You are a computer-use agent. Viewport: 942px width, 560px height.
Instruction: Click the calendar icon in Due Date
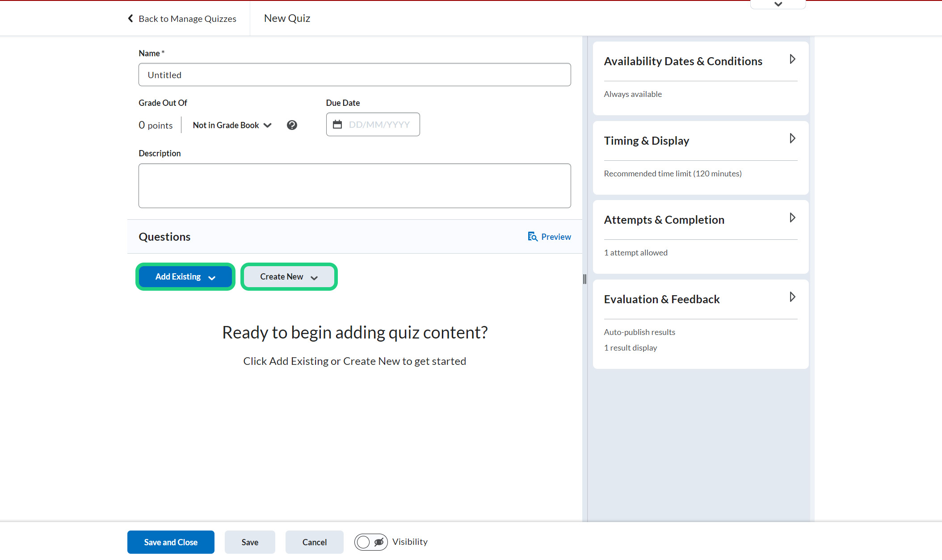click(337, 125)
